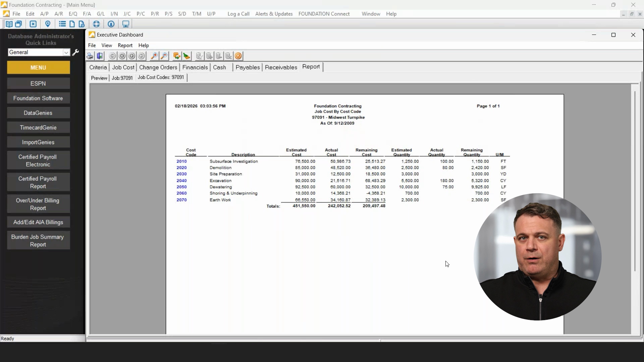Open the Report menu in Executive Dashboard
Viewport: 644px width, 362px height.
pos(125,45)
